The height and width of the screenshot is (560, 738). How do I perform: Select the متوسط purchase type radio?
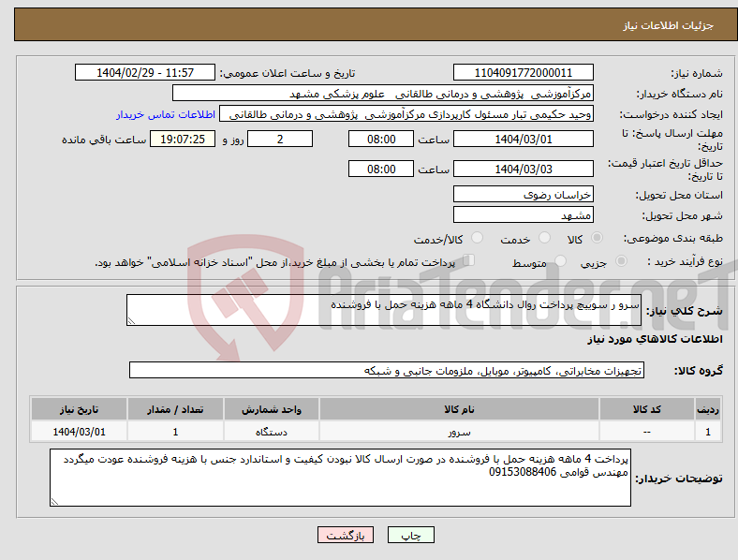tap(560, 260)
